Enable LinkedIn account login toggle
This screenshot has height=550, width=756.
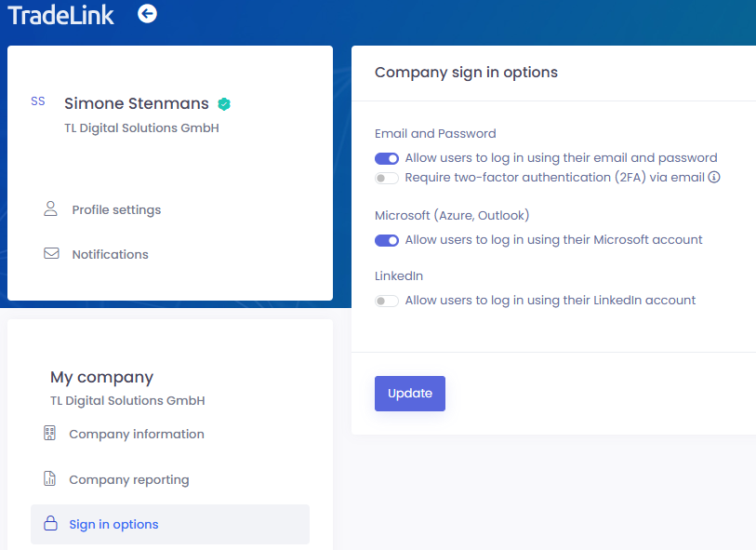pos(387,301)
